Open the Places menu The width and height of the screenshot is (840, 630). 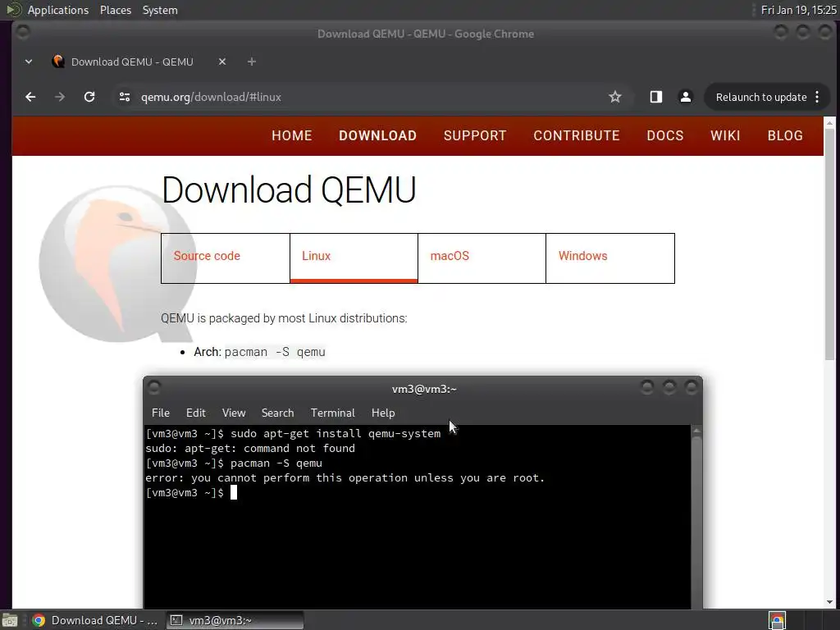pos(116,10)
